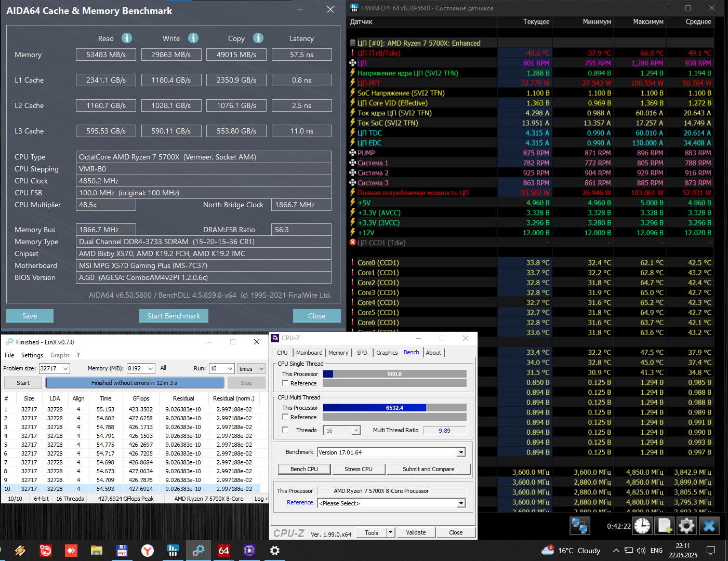
Task: Click the Write info icon in AIDA64
Action: (x=193, y=38)
